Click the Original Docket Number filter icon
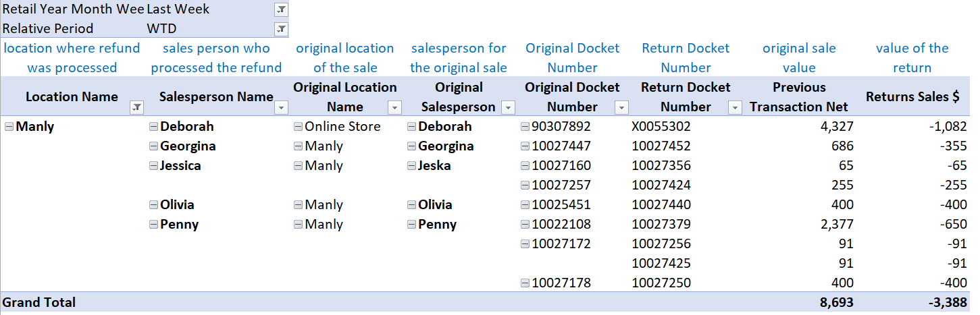The width and height of the screenshot is (980, 315). coord(621,107)
